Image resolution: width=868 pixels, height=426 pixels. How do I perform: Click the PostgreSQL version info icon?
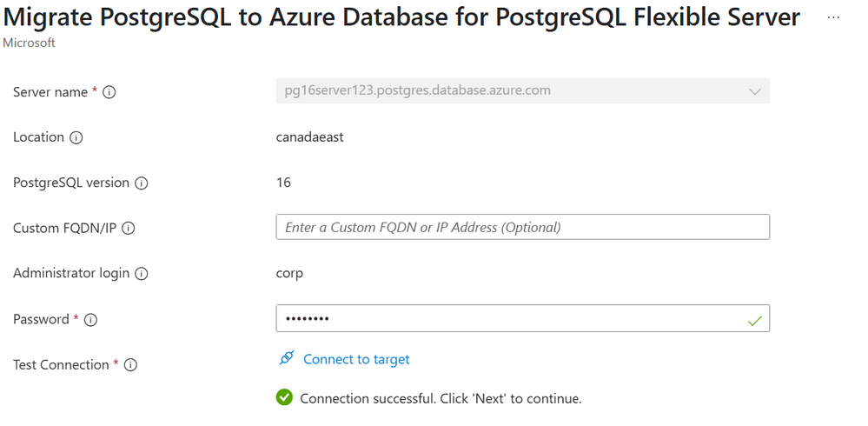142,183
